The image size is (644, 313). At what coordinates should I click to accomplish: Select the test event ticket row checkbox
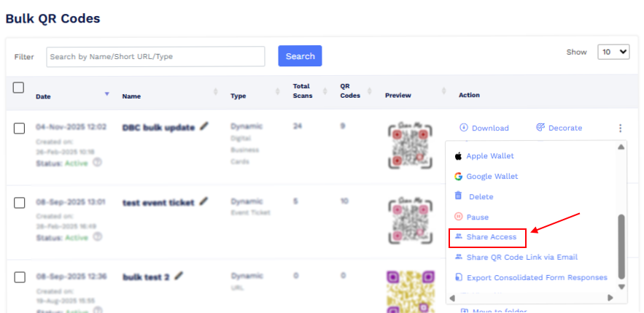[19, 203]
